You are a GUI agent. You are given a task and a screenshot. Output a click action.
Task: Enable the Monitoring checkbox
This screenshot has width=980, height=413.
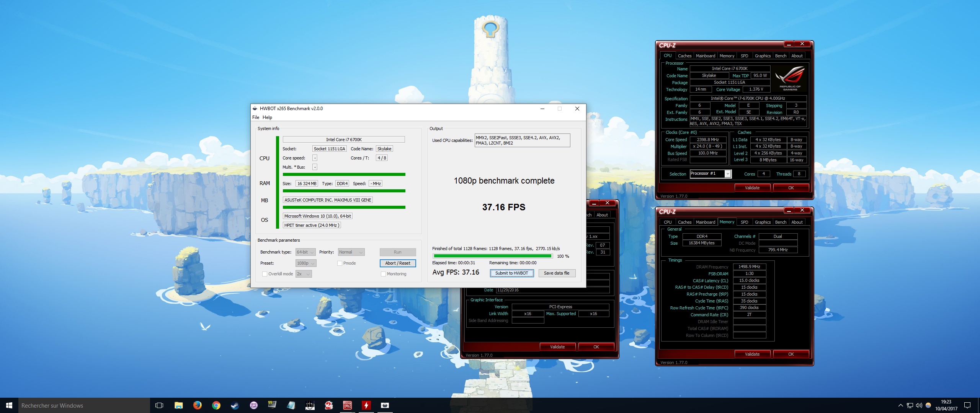pos(383,274)
